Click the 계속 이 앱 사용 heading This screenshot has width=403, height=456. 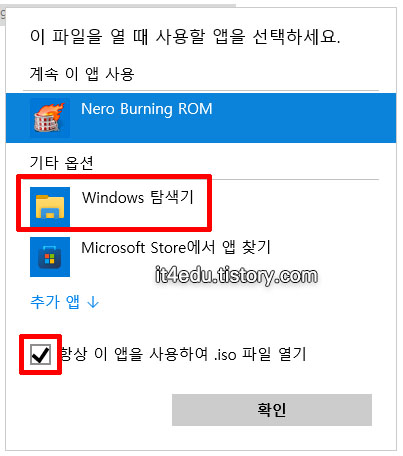pos(82,74)
